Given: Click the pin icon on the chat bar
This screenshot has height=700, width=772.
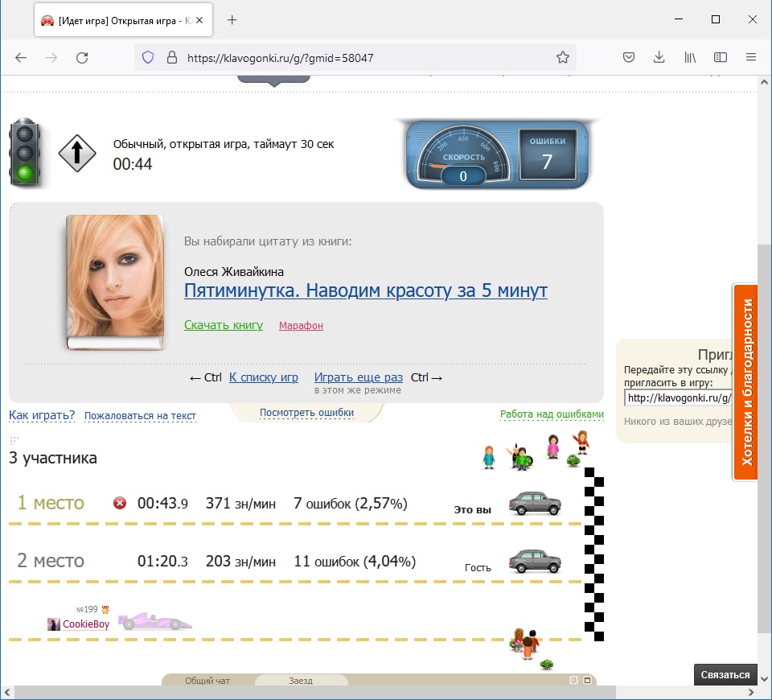Looking at the screenshot, I should (x=573, y=681).
